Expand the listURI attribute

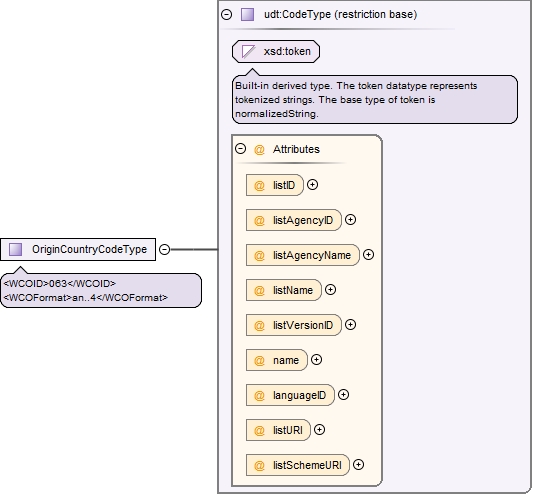click(319, 430)
